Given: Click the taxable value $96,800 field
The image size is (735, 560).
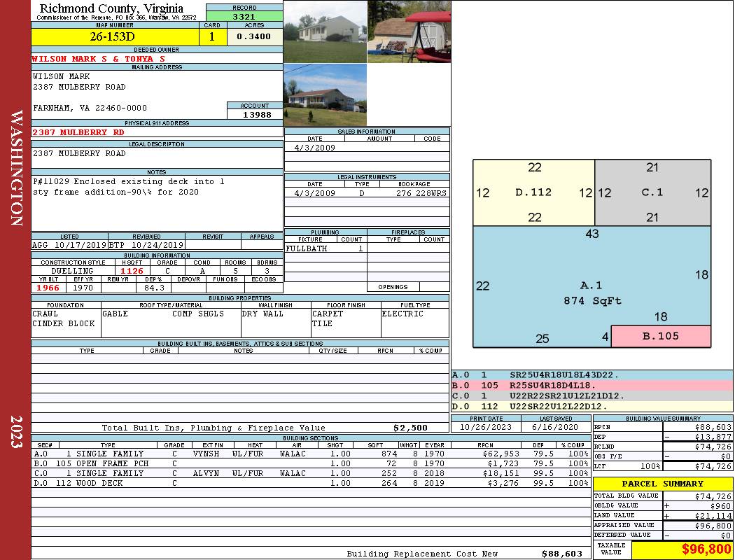Looking at the screenshot, I should (682, 549).
